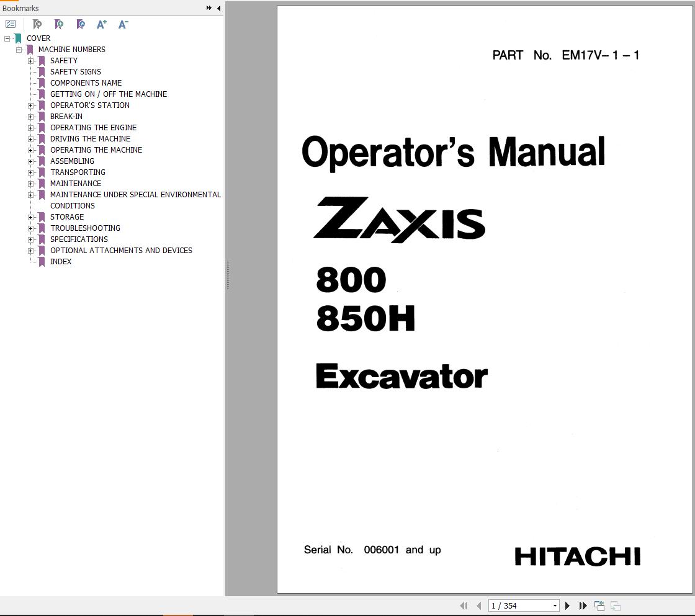Image resolution: width=695 pixels, height=616 pixels.
Task: Expand the MAINTENANCE bookmark node
Action: (30, 184)
